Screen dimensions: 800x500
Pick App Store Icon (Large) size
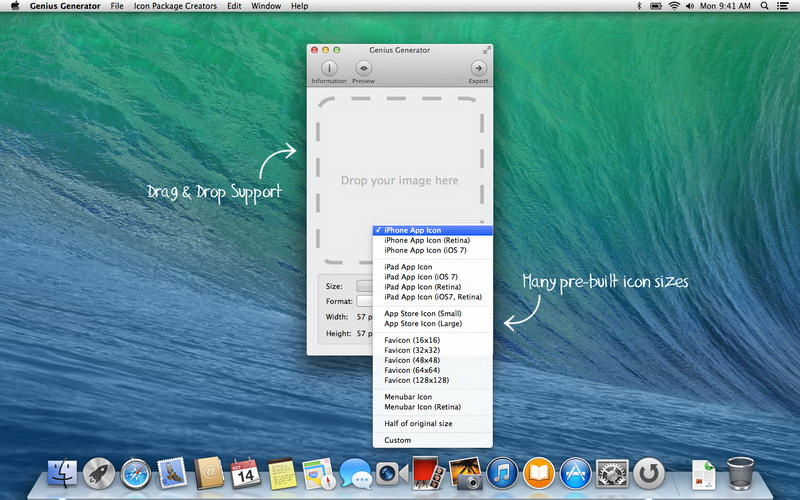click(423, 324)
